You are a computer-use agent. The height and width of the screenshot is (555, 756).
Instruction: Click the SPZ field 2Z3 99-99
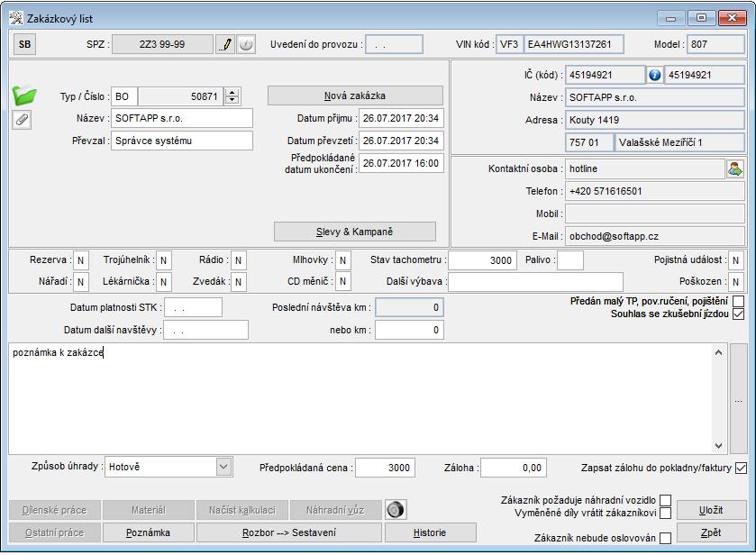coord(162,44)
